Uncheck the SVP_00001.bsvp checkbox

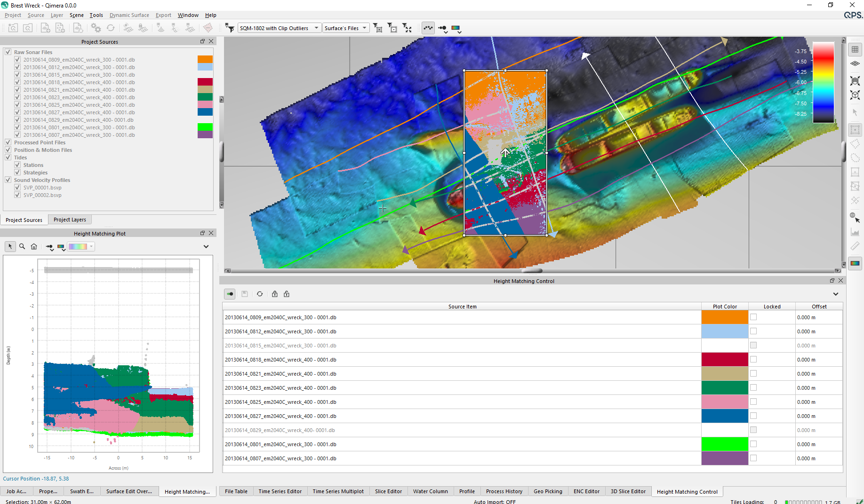coord(17,188)
